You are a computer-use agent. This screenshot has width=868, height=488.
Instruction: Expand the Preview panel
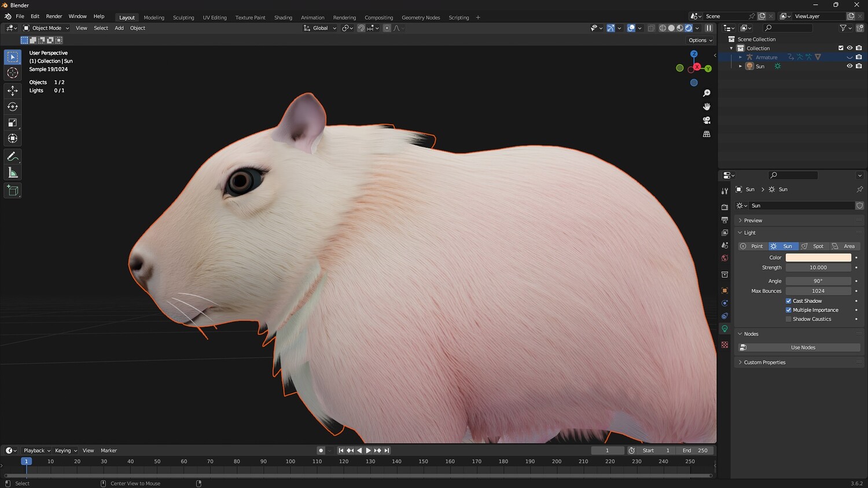[753, 220]
